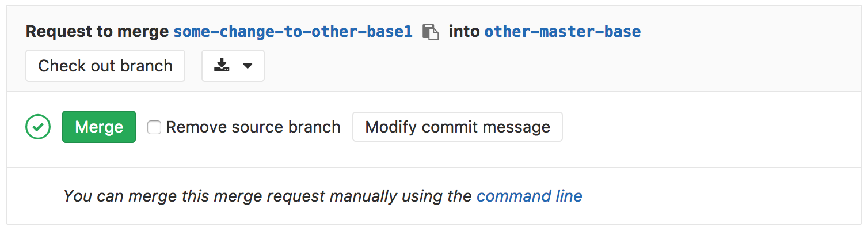Click the circled checkmark status indicator

pos(38,127)
